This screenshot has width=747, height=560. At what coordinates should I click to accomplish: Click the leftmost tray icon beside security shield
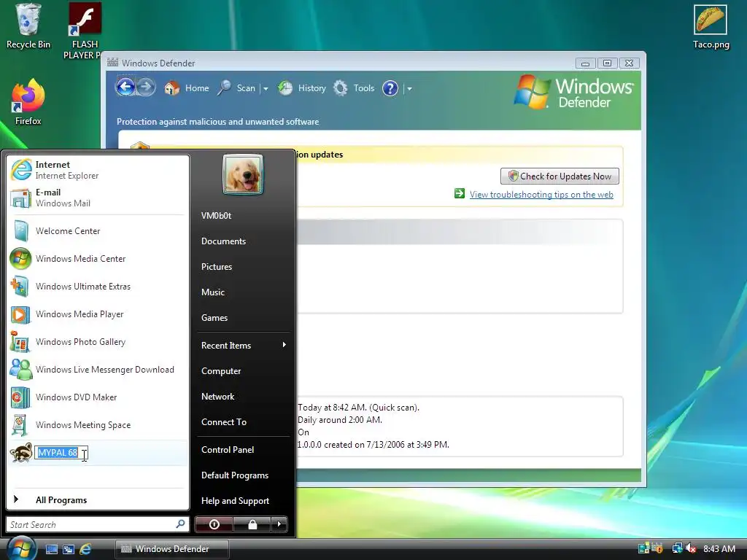(x=643, y=548)
